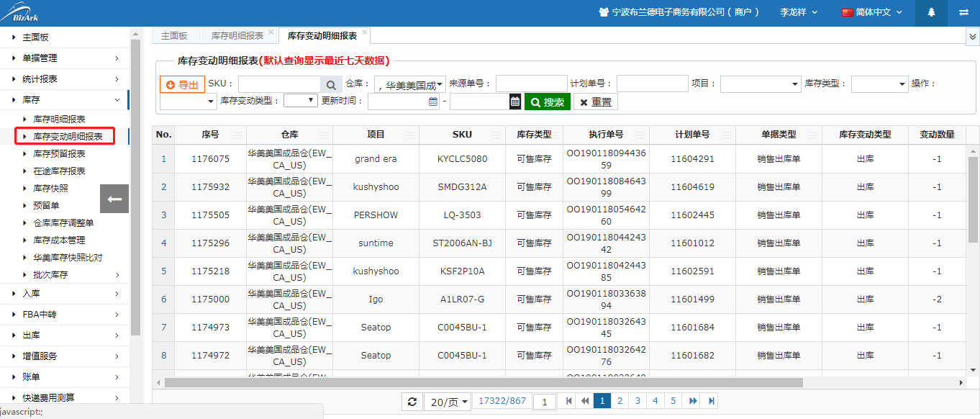
Task: Go to page 2
Action: pyautogui.click(x=620, y=401)
